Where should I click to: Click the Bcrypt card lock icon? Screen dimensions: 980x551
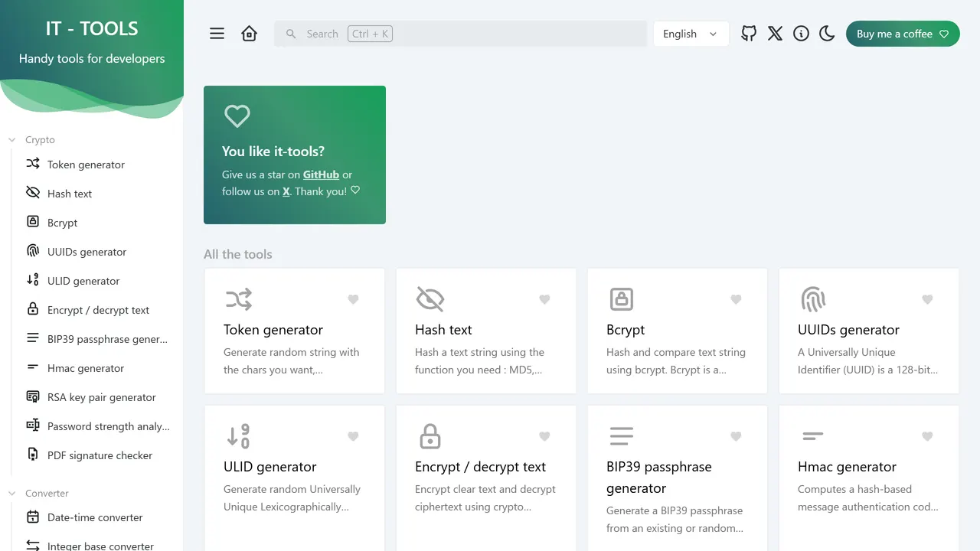click(x=621, y=299)
